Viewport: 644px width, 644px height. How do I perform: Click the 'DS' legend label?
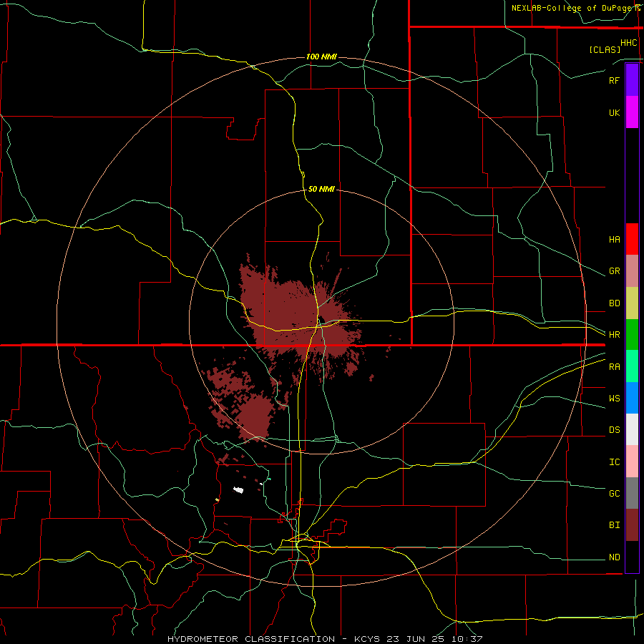click(614, 429)
